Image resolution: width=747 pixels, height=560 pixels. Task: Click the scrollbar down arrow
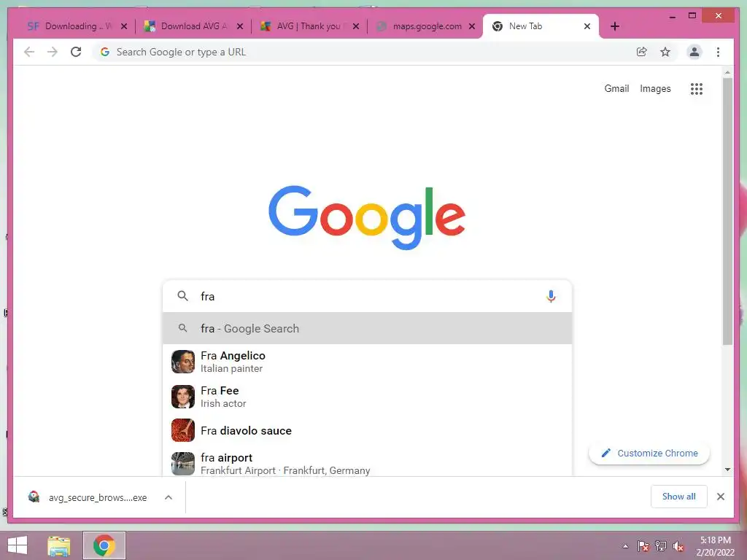(x=727, y=470)
